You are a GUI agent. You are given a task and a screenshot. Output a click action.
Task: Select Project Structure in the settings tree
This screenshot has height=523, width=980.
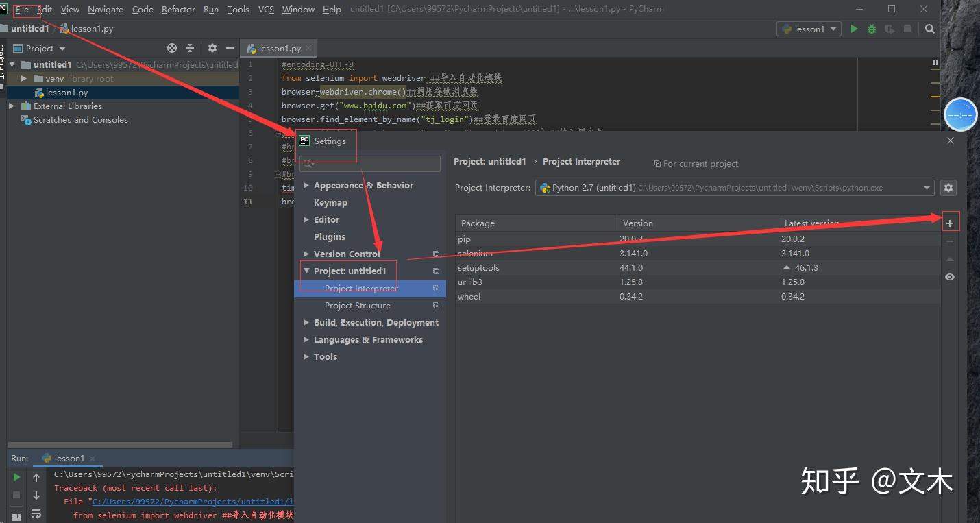click(x=357, y=306)
